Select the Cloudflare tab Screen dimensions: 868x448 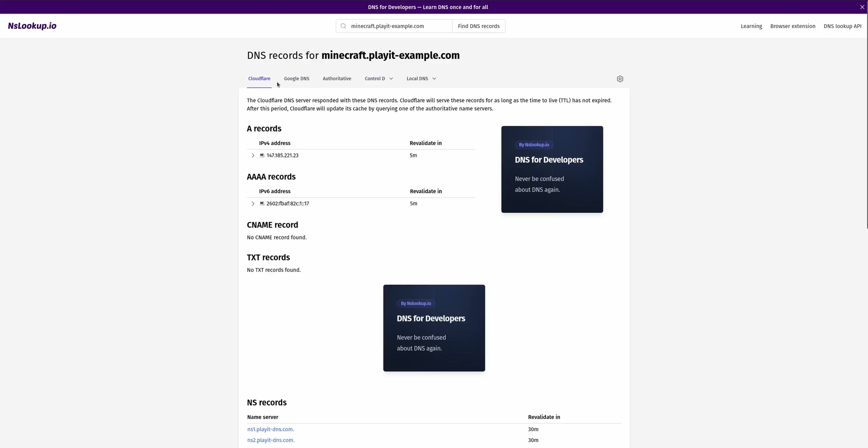pyautogui.click(x=259, y=79)
